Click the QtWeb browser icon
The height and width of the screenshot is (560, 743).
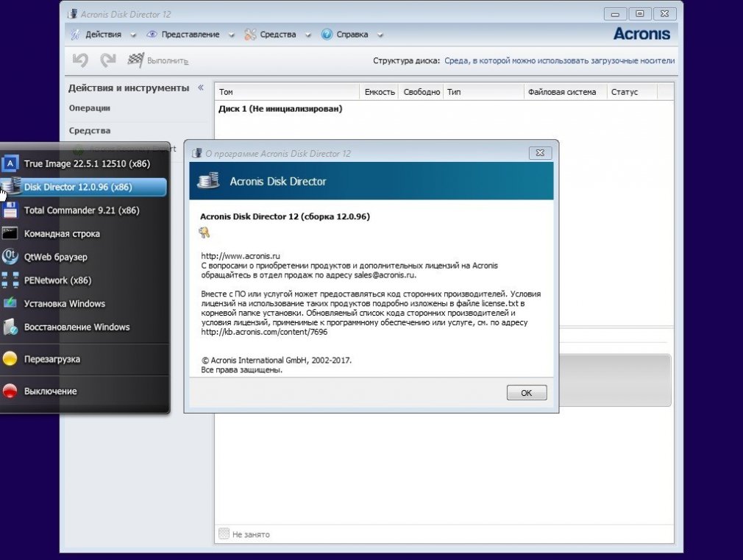[10, 257]
